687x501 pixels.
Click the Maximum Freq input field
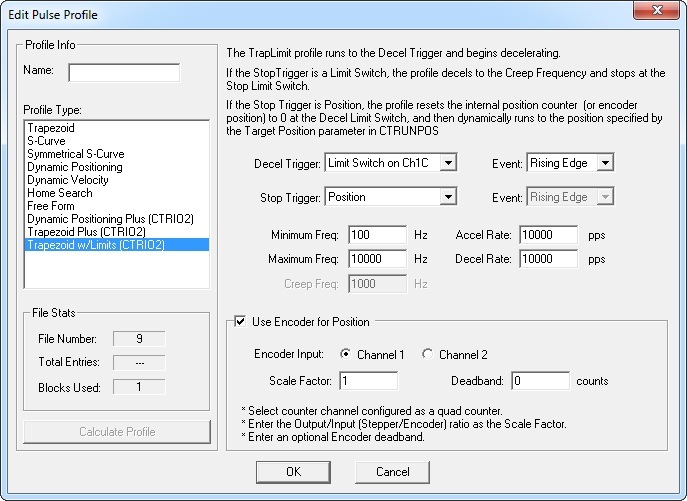point(378,259)
